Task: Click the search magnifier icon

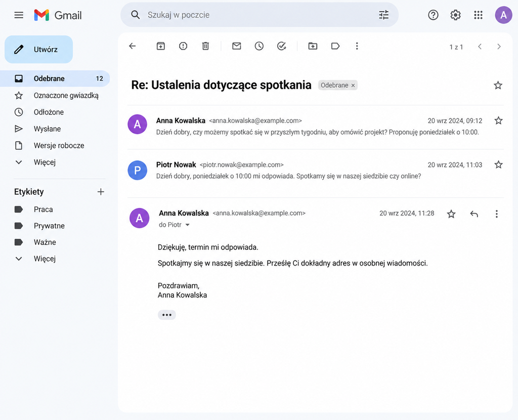Action: pyautogui.click(x=135, y=15)
